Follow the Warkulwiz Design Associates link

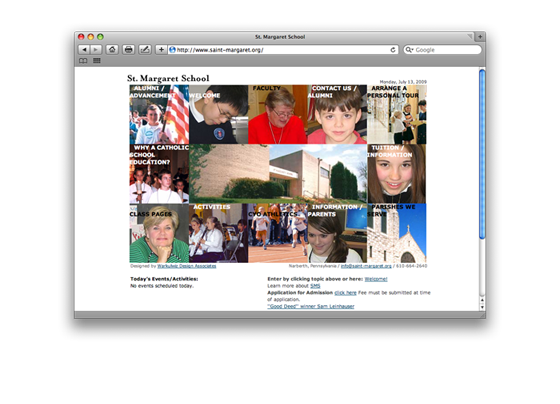pos(186,266)
